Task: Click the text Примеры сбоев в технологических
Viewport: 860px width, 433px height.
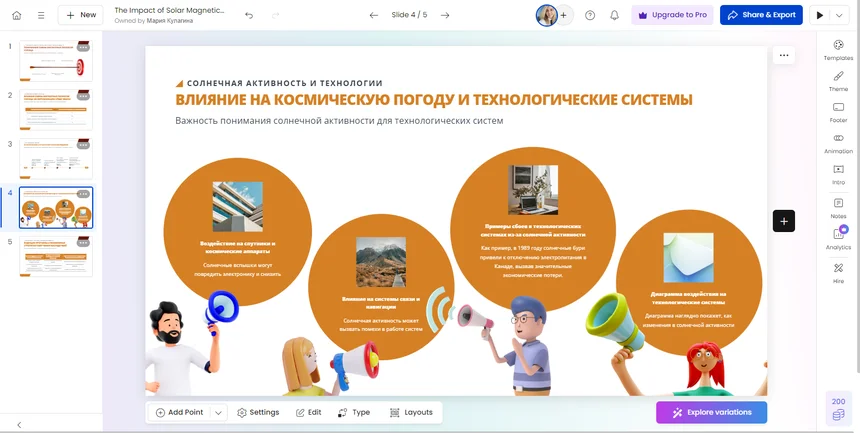Action: [533, 230]
